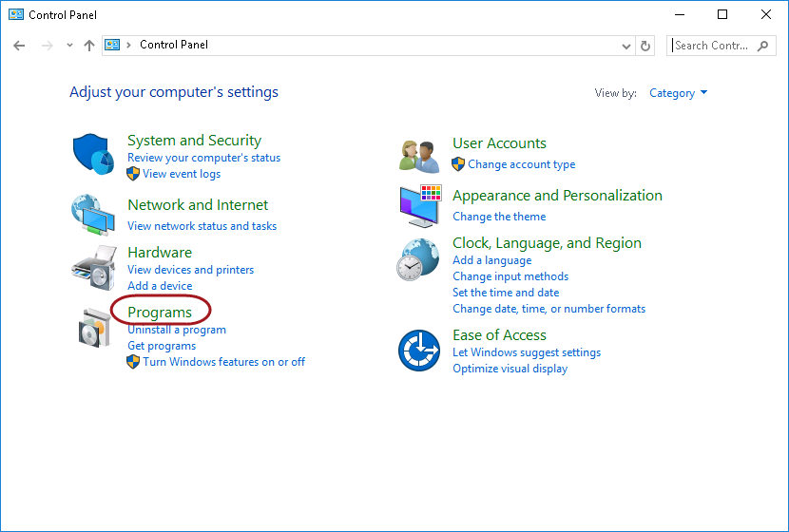Open the recent locations dropdown arrow
This screenshot has height=532, width=789.
point(69,45)
